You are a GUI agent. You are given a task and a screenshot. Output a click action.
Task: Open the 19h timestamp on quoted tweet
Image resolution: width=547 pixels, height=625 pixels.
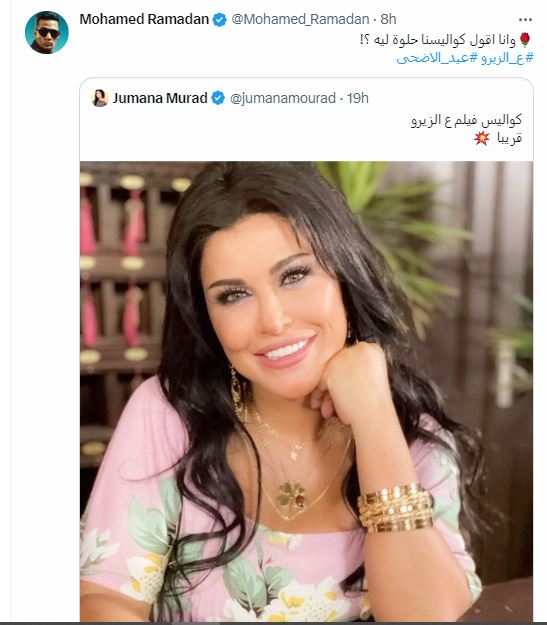[x=357, y=98]
